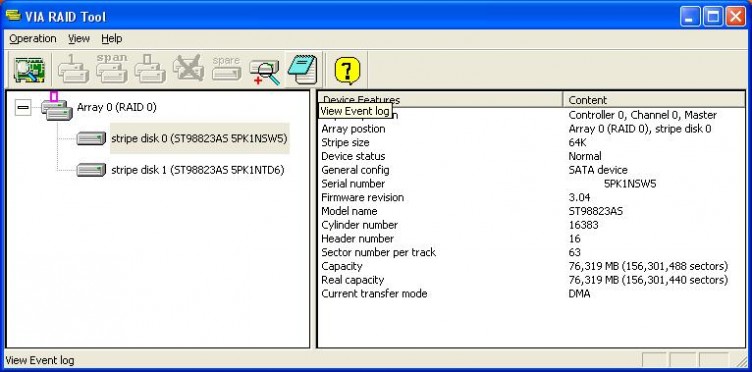Image resolution: width=752 pixels, height=372 pixels.
Task: Click the value 76,319 MB (156,301,440 sectors)
Action: (648, 280)
